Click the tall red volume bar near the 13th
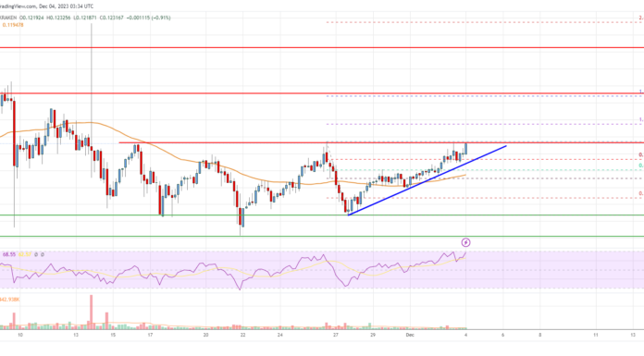The width and height of the screenshot is (644, 356). [x=92, y=312]
